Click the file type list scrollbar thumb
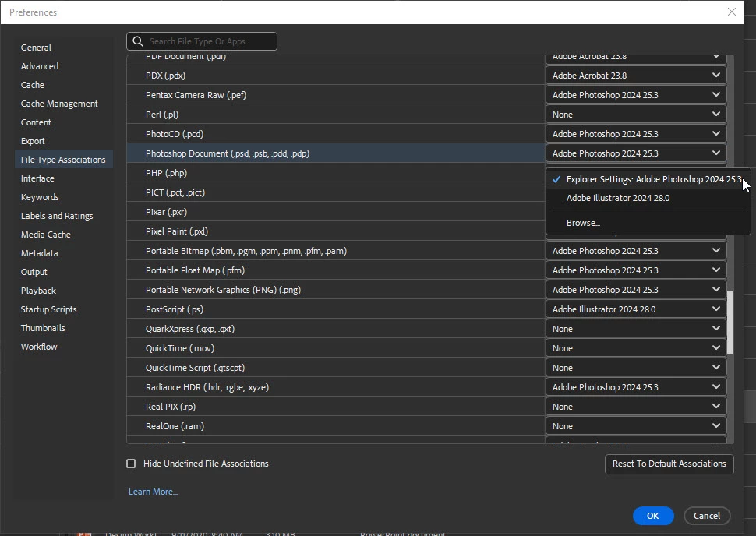Image resolution: width=756 pixels, height=536 pixels. click(x=730, y=322)
